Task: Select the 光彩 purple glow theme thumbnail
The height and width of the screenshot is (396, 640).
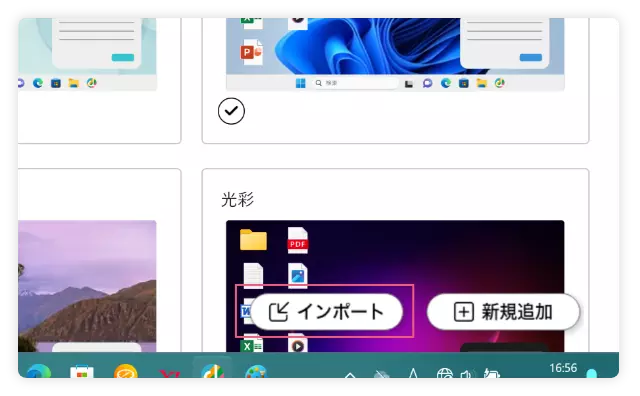Action: (395, 286)
